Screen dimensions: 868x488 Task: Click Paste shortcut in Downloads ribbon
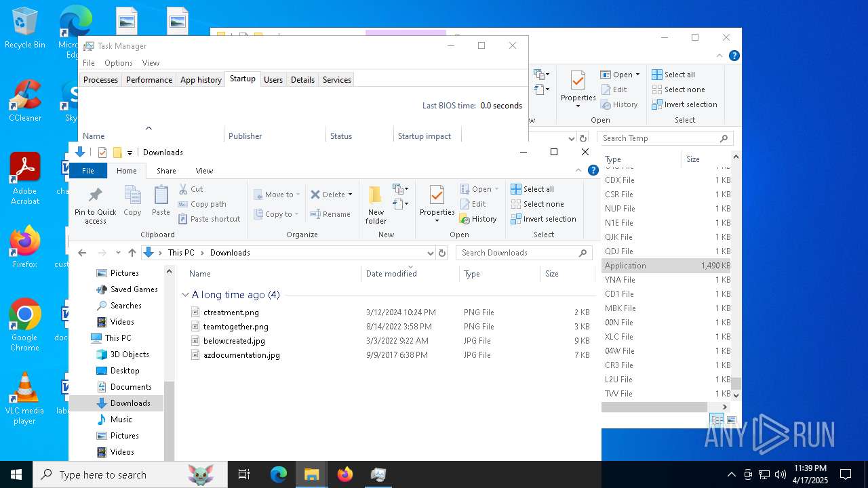[209, 219]
